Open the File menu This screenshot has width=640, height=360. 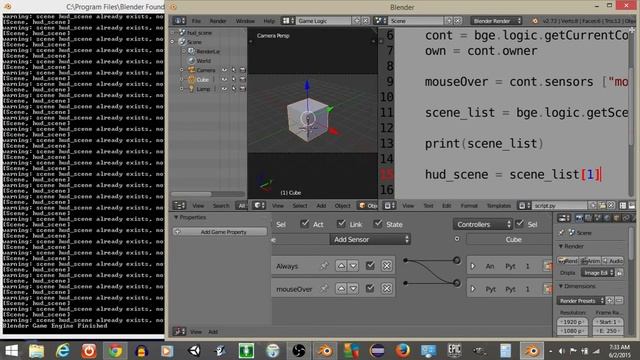point(196,21)
